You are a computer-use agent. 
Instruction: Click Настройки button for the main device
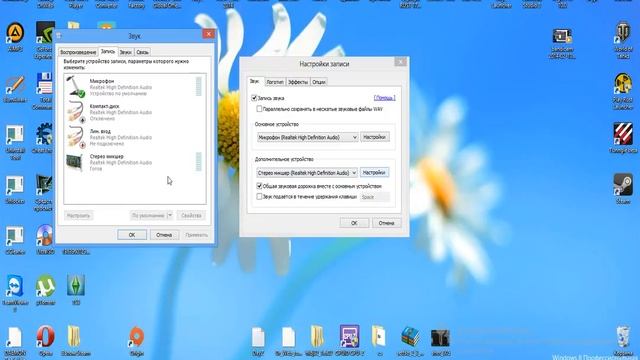(x=374, y=137)
